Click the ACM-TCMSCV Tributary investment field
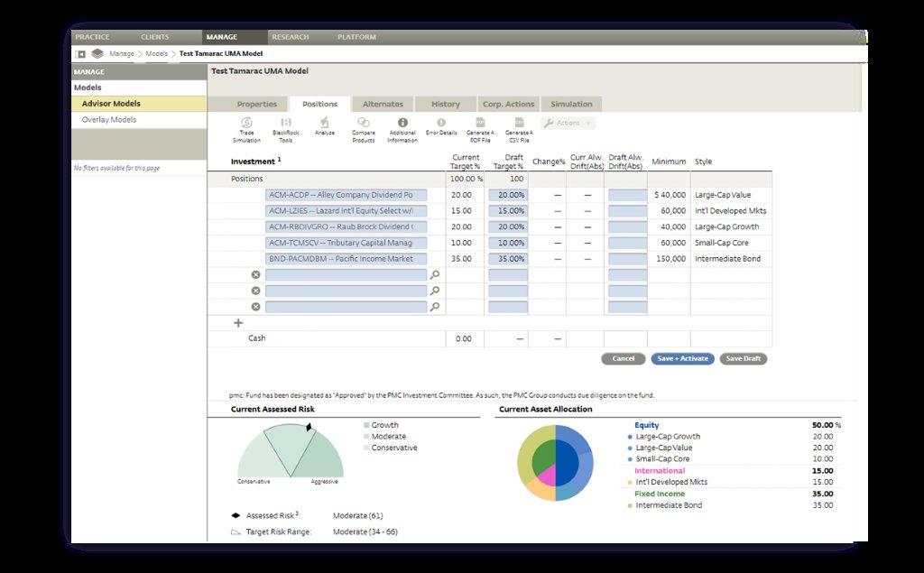 coord(346,243)
